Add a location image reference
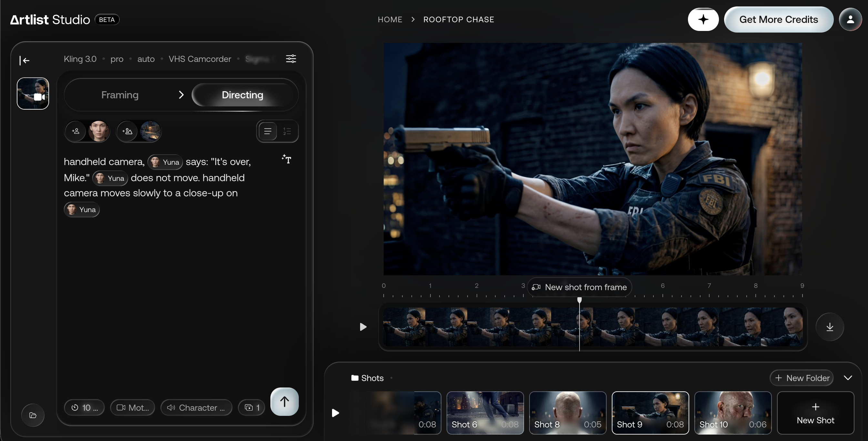 coord(127,131)
